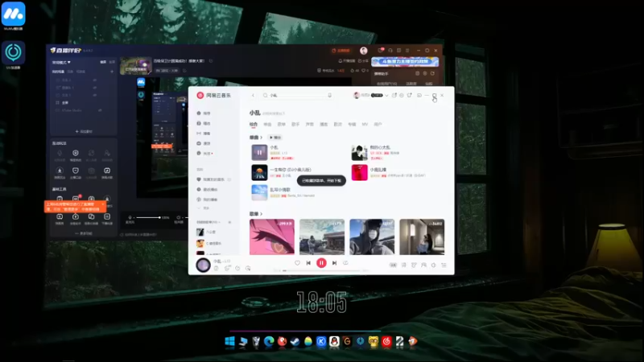This screenshot has width=644, height=362.
Task: Add a new playlist with the sidebar plus icon
Action: tap(229, 222)
